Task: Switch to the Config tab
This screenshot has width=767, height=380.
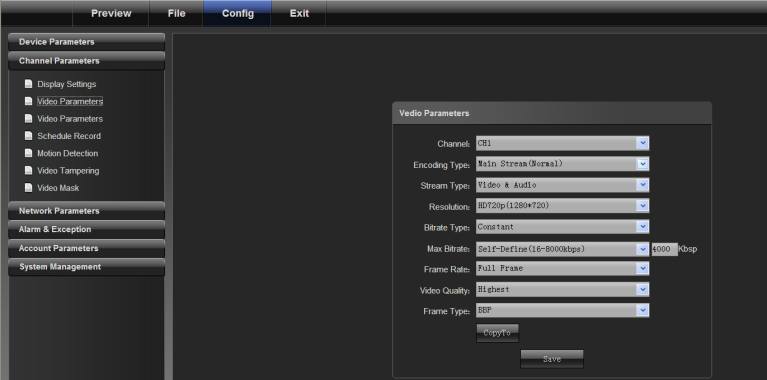Action: click(x=237, y=13)
